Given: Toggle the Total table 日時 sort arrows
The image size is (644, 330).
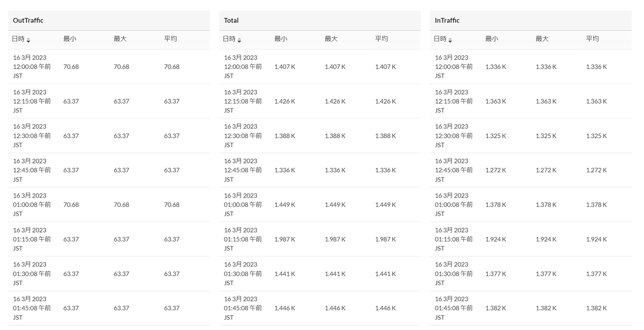Looking at the screenshot, I should [x=239, y=40].
